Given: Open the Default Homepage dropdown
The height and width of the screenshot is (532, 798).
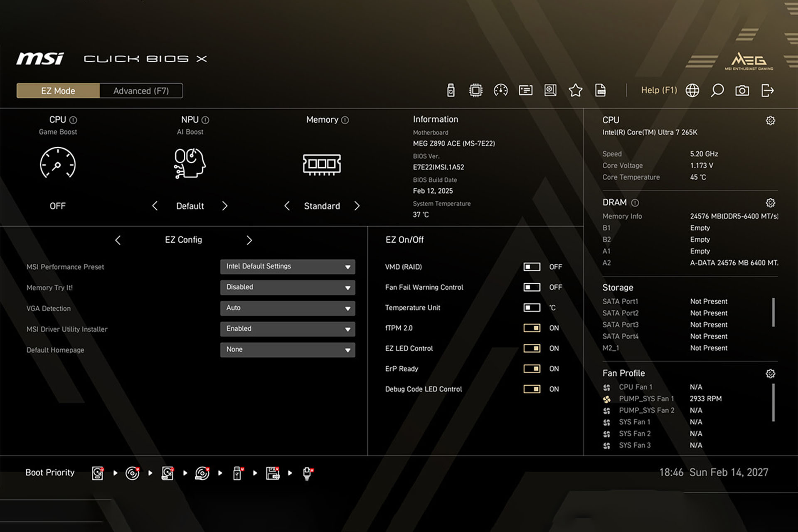Looking at the screenshot, I should coord(287,350).
